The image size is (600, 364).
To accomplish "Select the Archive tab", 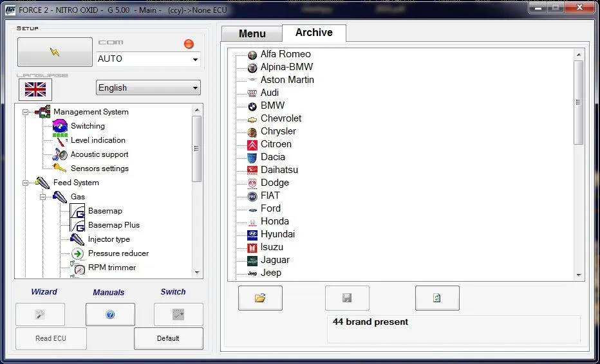I will point(314,33).
